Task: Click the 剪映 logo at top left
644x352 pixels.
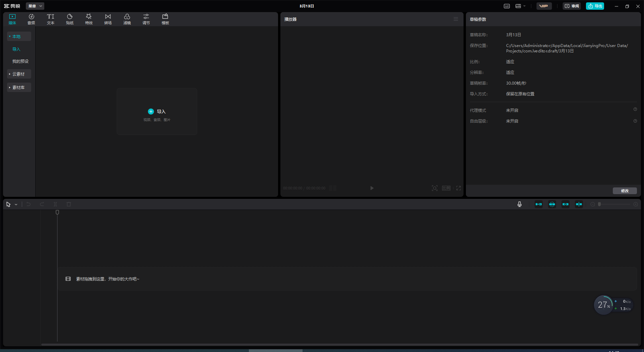Action: (x=12, y=6)
